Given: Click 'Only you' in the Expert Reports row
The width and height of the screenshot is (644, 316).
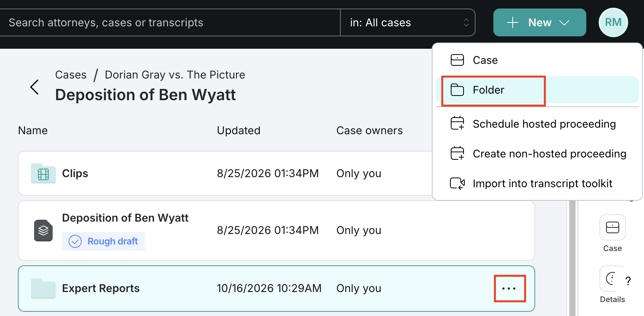Looking at the screenshot, I should (x=359, y=289).
